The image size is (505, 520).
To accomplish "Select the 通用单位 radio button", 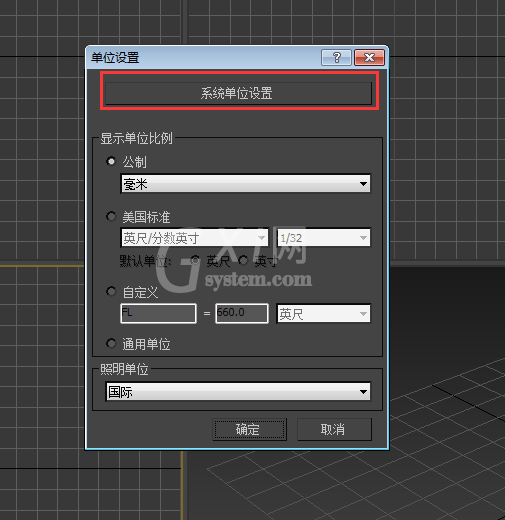I will click(111, 343).
